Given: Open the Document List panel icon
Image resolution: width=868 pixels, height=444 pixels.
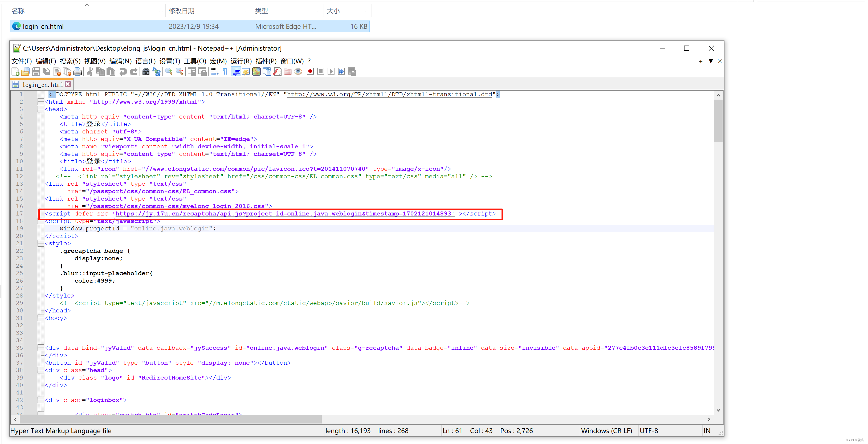Looking at the screenshot, I should coord(267,71).
